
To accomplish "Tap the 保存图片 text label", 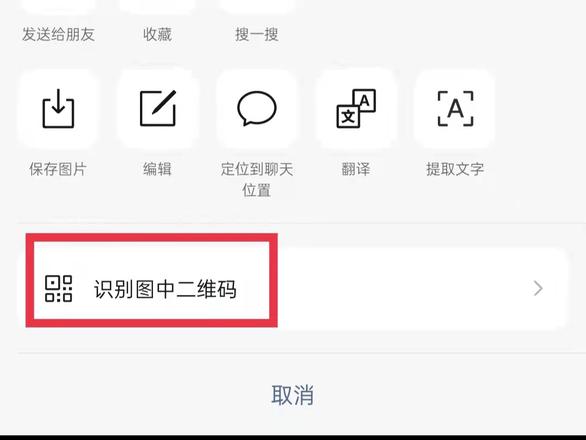I will click(x=58, y=169).
